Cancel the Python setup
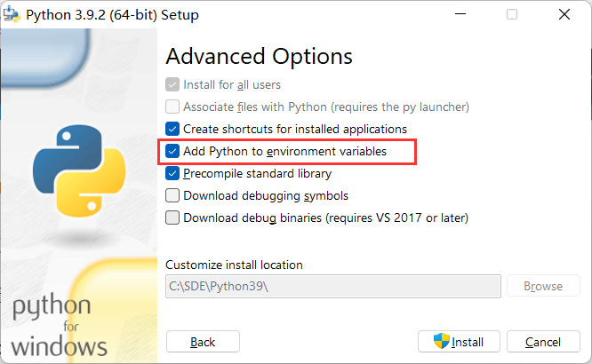The image size is (592, 364). (x=542, y=342)
